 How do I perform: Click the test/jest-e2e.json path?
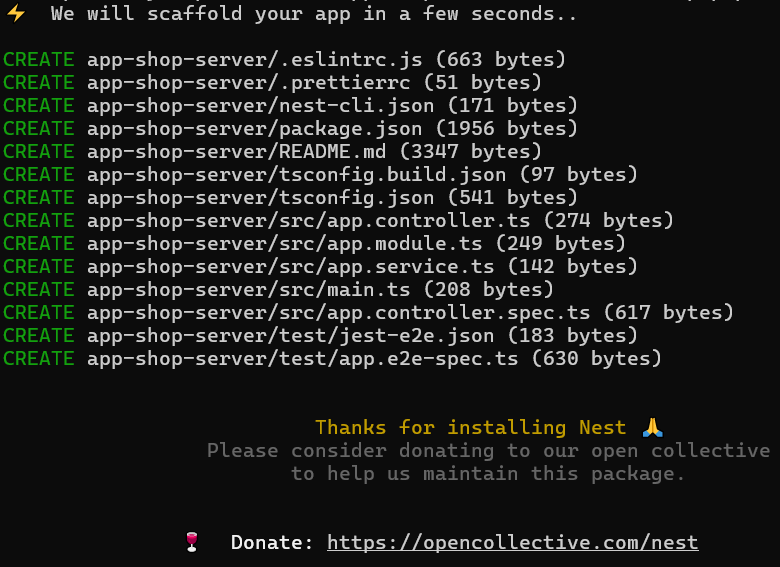291,336
